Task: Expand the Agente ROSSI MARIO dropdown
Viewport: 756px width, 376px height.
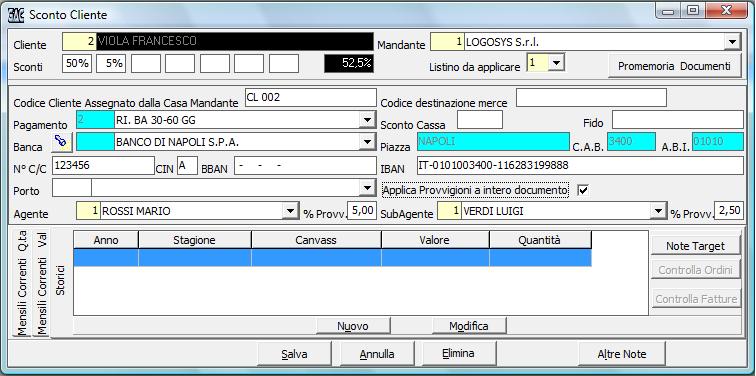Action: click(x=290, y=211)
